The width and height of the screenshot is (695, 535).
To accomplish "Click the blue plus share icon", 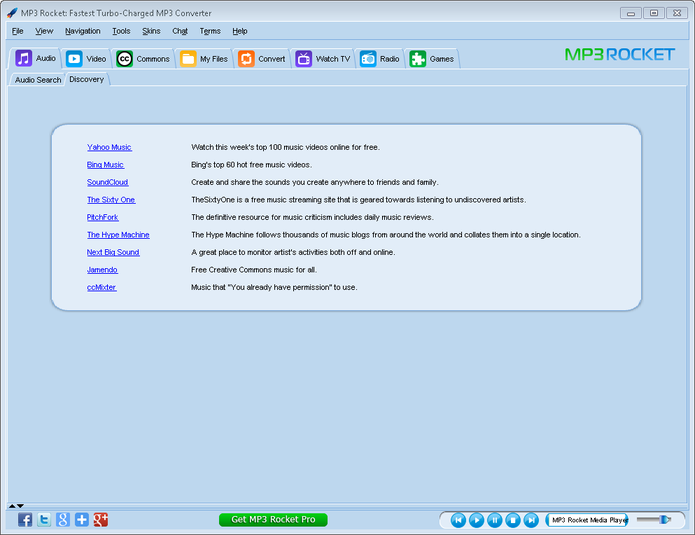I will (x=82, y=519).
